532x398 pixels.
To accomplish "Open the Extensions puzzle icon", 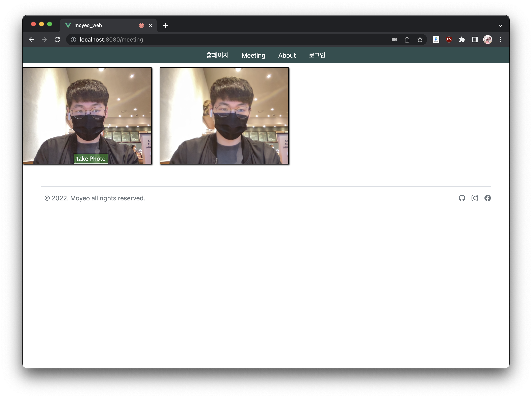I will [461, 40].
